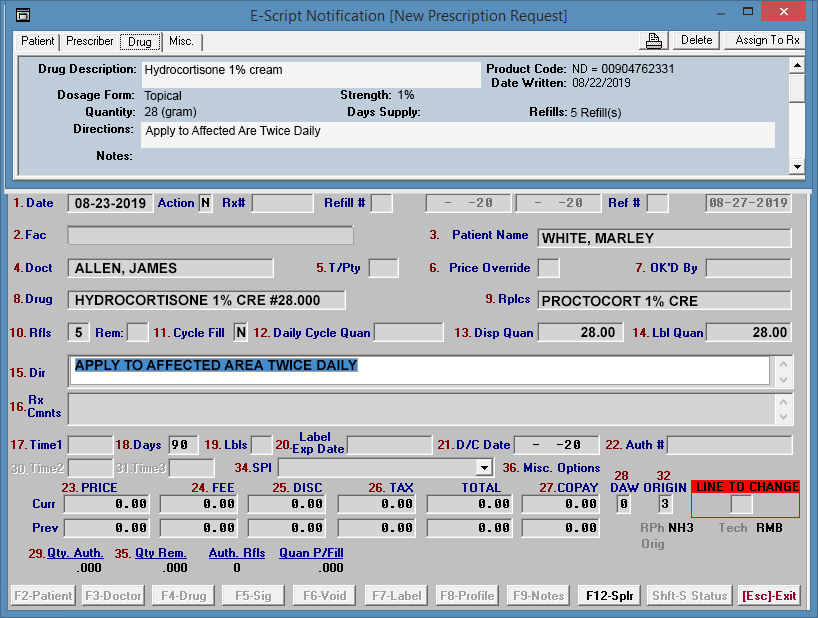
Task: Select the Misc. tab
Action: [181, 41]
